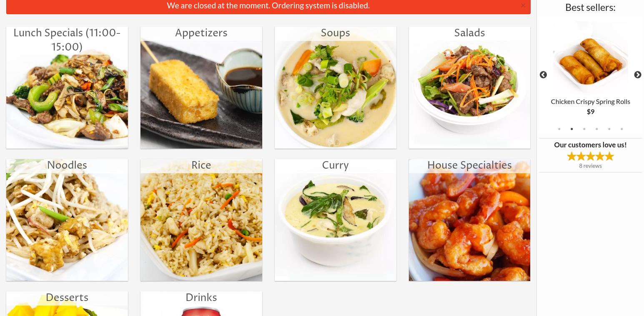Open the Salads category tile

point(469,88)
